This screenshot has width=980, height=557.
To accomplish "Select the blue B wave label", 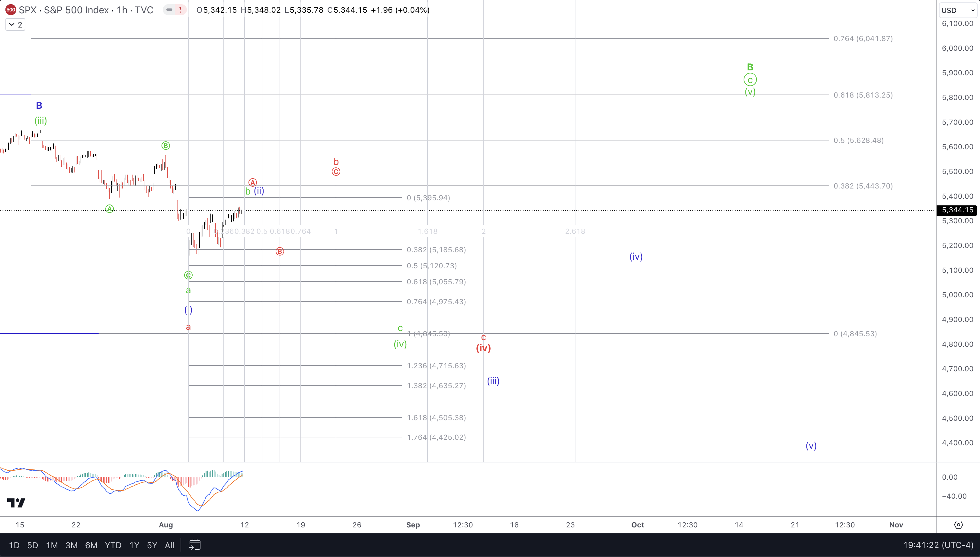I will pyautogui.click(x=39, y=105).
